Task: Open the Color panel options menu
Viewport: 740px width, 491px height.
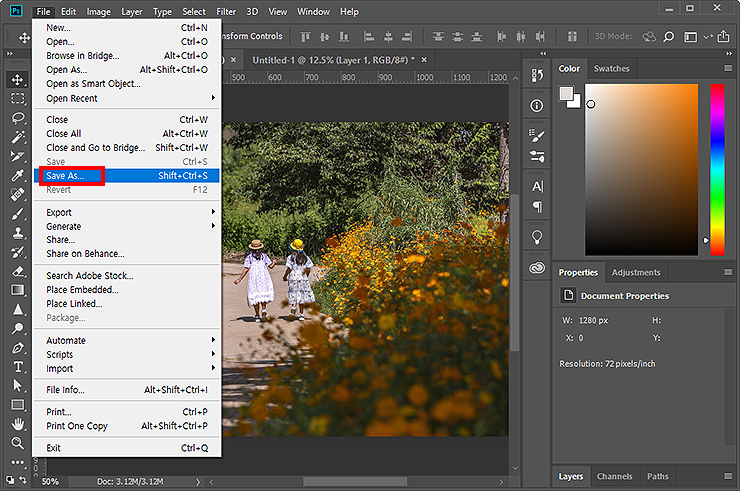Action: (728, 68)
